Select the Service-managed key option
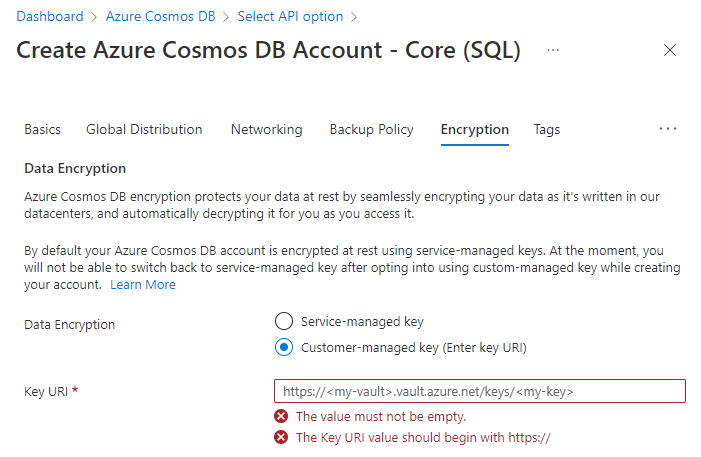The width and height of the screenshot is (701, 457). 283,322
